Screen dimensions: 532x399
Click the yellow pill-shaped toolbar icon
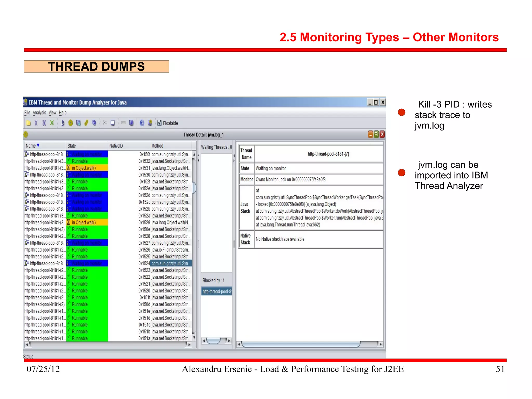coord(87,123)
